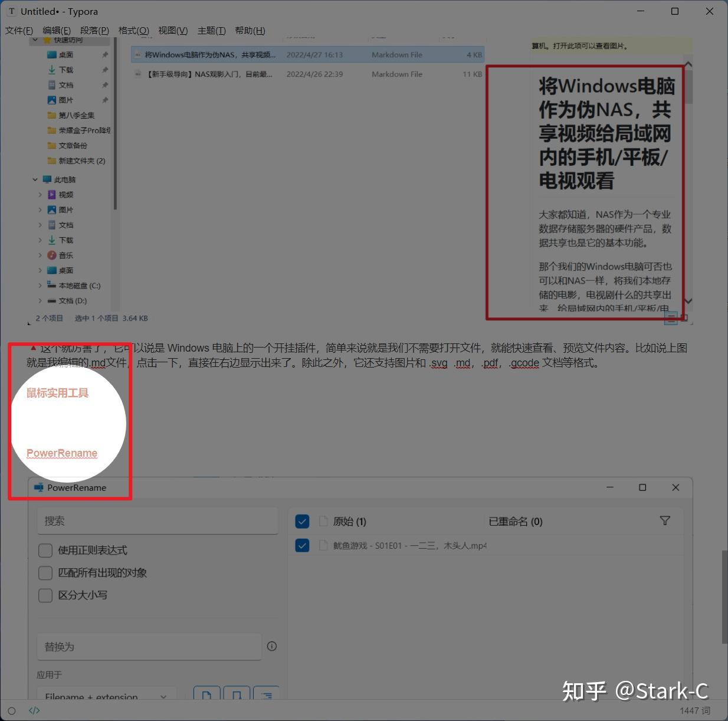Open the Filename + extension dropdown
Screen dimensions: 728x721
point(106,694)
